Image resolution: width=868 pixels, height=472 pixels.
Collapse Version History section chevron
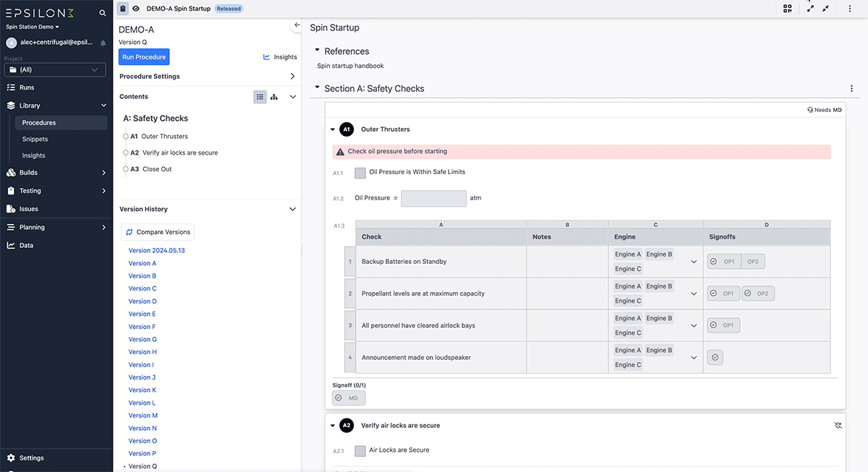293,210
